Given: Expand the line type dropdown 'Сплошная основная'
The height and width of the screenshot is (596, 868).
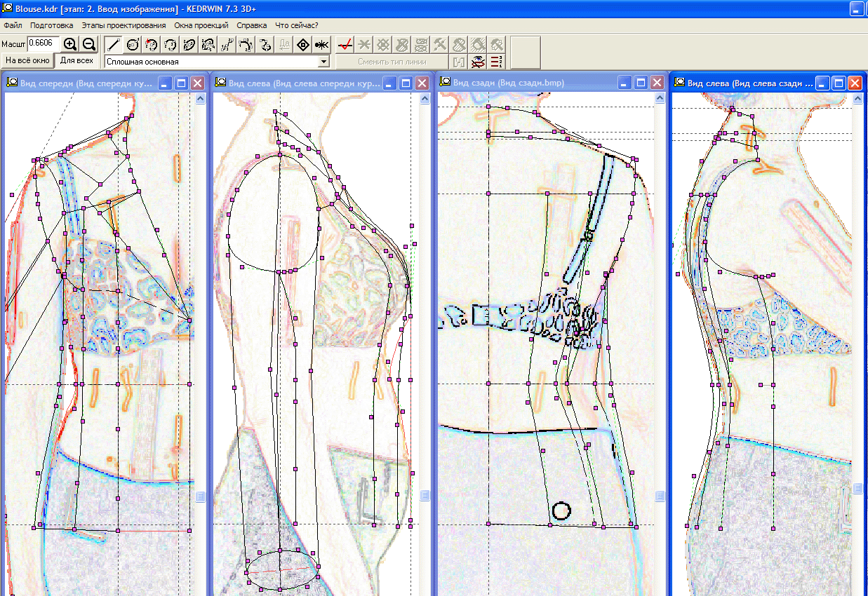Looking at the screenshot, I should click(323, 62).
